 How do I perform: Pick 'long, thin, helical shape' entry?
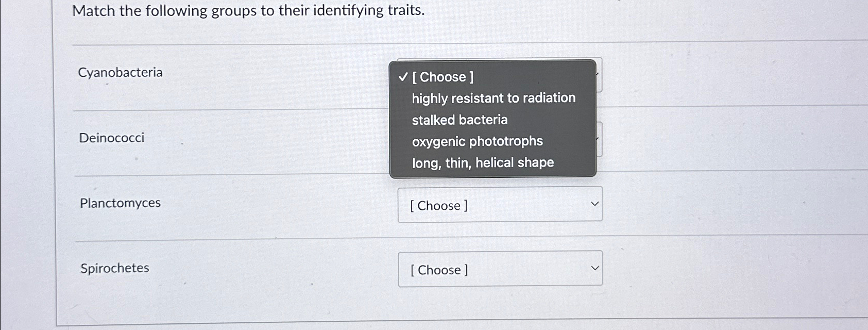coord(483,162)
